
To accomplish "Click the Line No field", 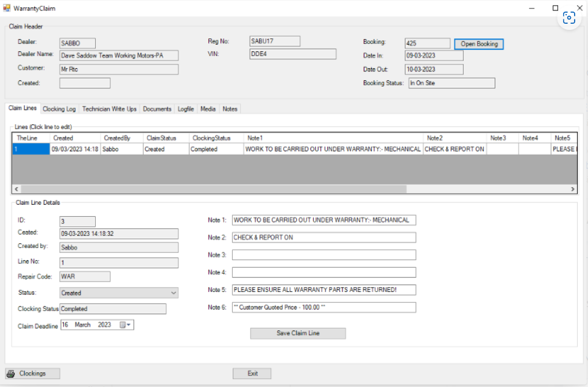I will tap(119, 263).
